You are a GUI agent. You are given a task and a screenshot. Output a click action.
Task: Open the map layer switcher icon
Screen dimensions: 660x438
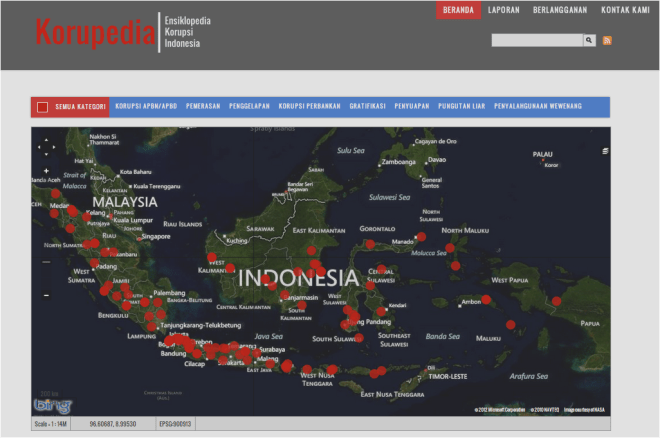pos(604,150)
